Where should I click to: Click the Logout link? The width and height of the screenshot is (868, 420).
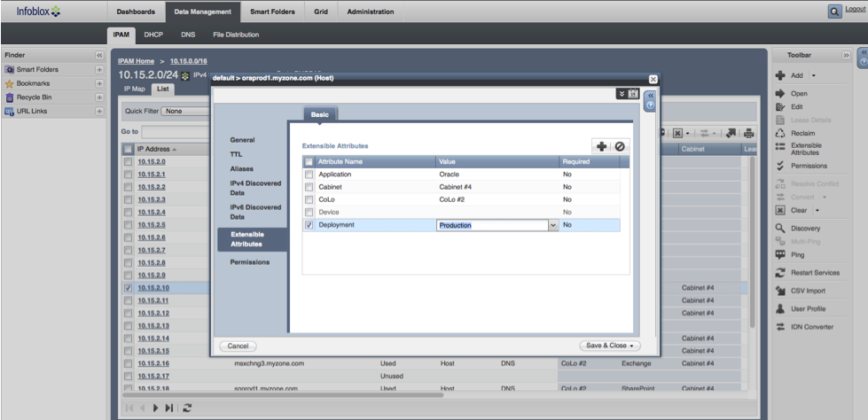[856, 10]
